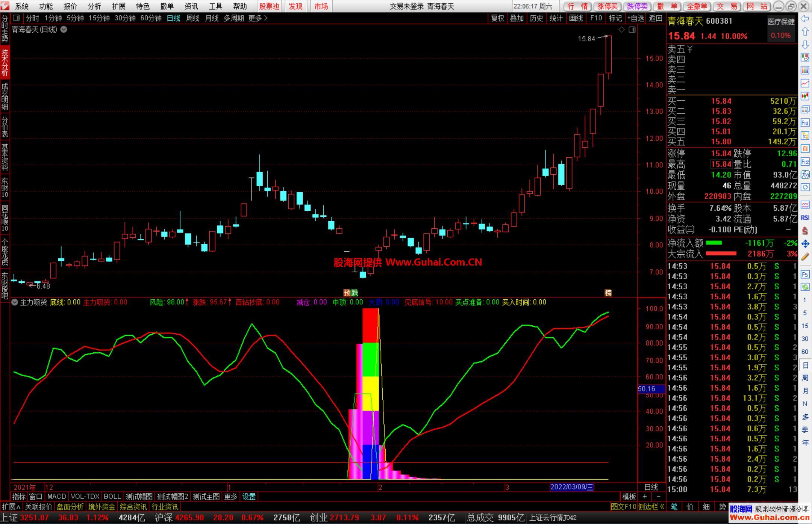Click the red 大宗流入 bulk inflow bar

[721, 254]
